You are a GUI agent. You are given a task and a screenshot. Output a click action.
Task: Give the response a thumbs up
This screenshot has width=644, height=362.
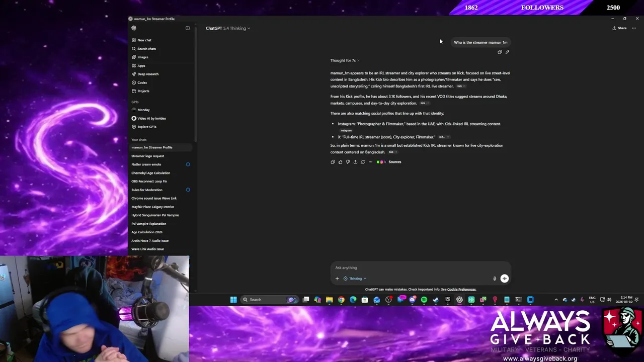pos(340,162)
